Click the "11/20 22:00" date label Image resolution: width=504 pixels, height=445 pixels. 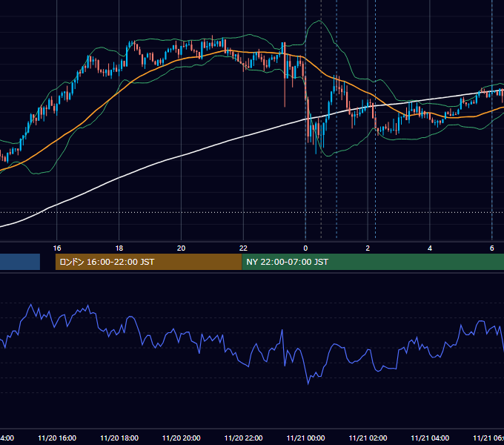[x=243, y=438]
